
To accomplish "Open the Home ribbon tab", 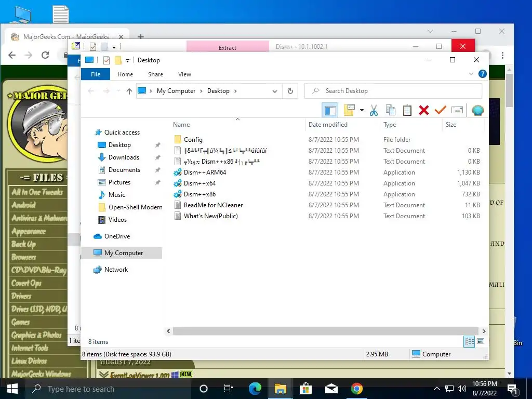I will [x=125, y=74].
